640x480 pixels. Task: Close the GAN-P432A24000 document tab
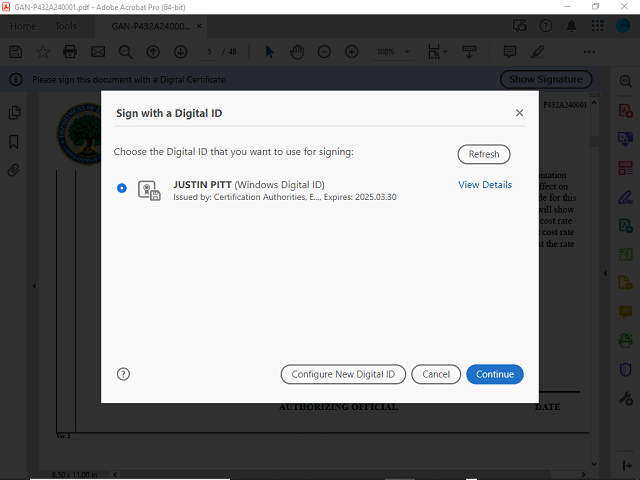click(199, 26)
